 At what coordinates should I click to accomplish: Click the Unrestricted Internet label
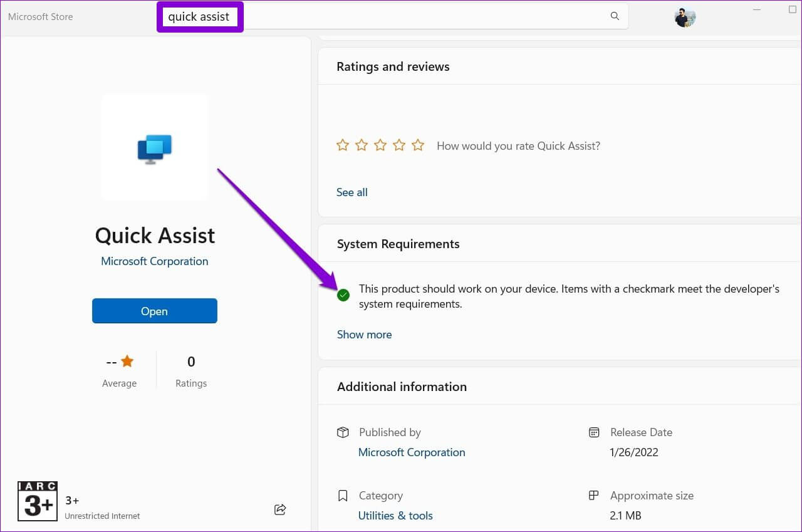(x=102, y=516)
